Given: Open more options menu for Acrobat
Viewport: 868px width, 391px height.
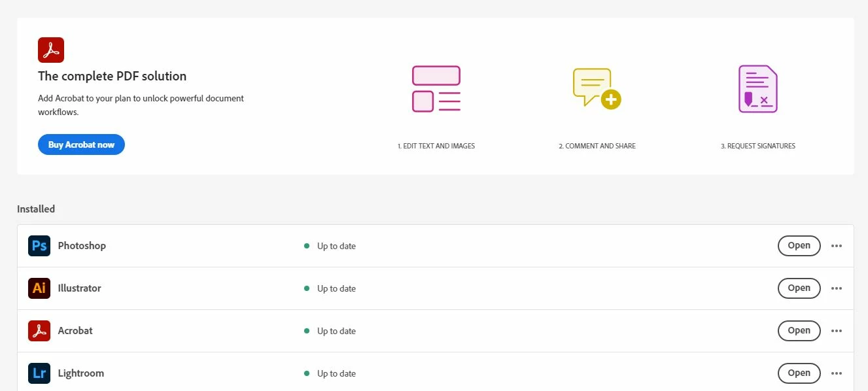Looking at the screenshot, I should [837, 331].
